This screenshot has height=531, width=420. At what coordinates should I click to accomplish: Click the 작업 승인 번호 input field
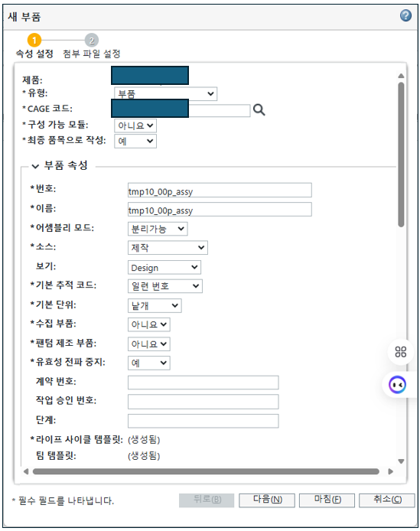203,402
